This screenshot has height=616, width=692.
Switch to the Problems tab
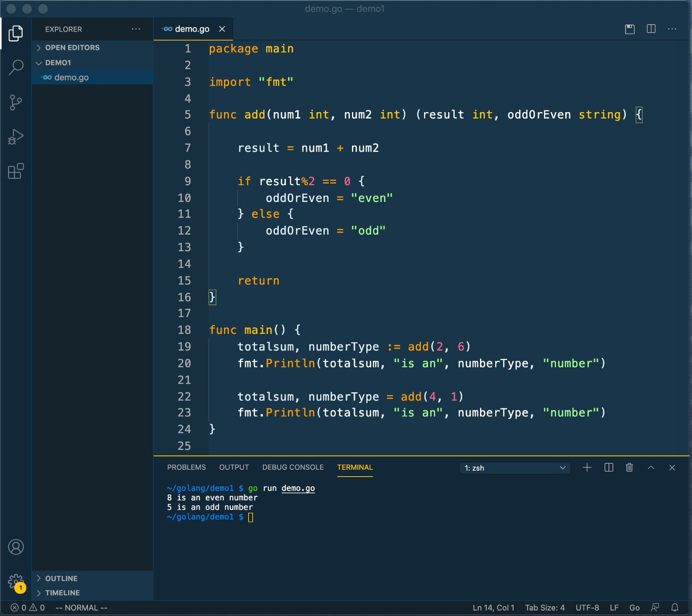coord(186,467)
